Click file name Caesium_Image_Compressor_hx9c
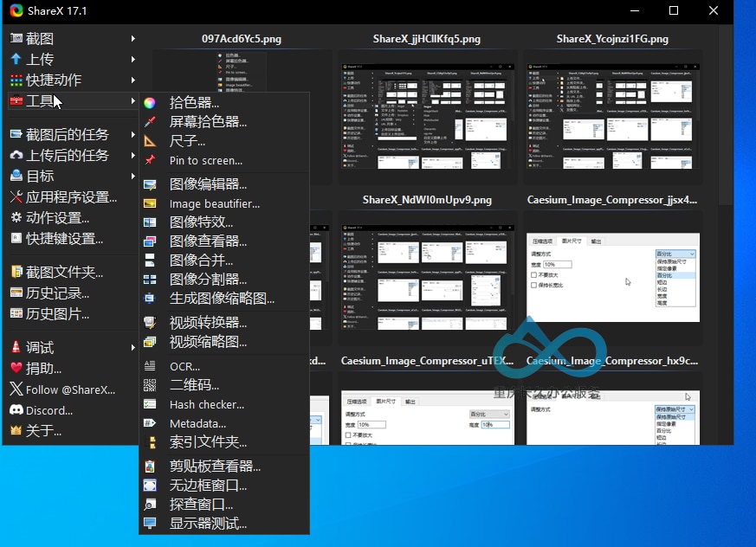The width and height of the screenshot is (756, 547). (x=612, y=361)
